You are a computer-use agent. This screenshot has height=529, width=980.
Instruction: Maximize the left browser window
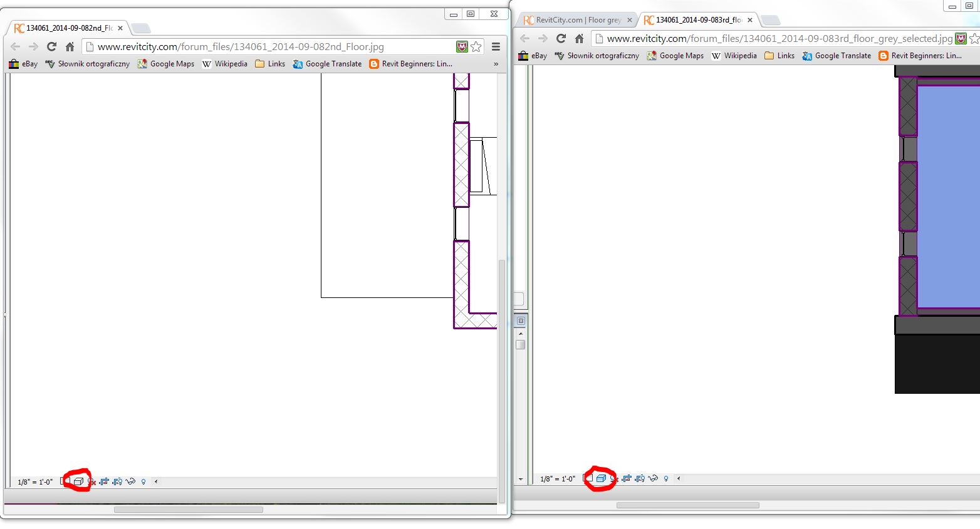click(x=471, y=14)
